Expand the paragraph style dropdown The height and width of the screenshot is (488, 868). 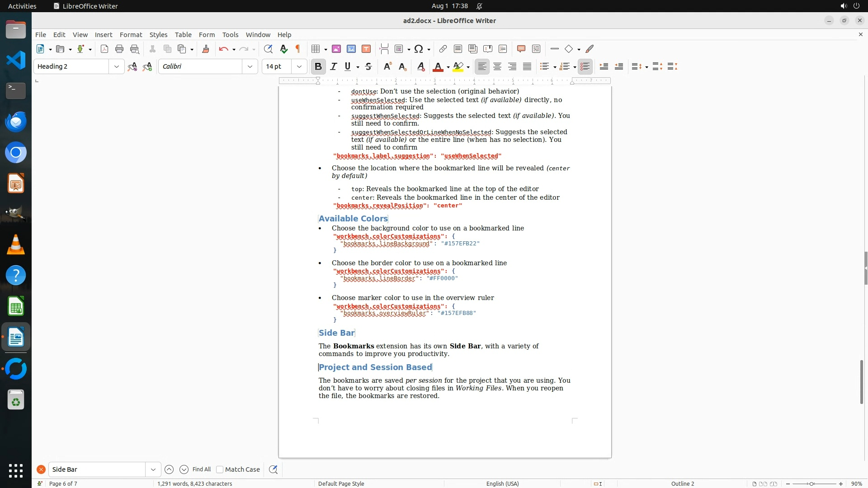coord(116,66)
